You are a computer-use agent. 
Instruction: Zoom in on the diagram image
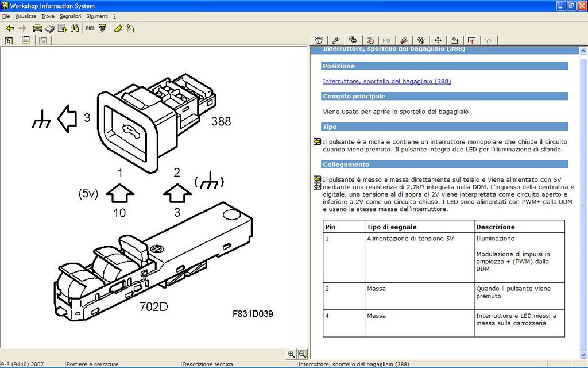click(x=291, y=354)
